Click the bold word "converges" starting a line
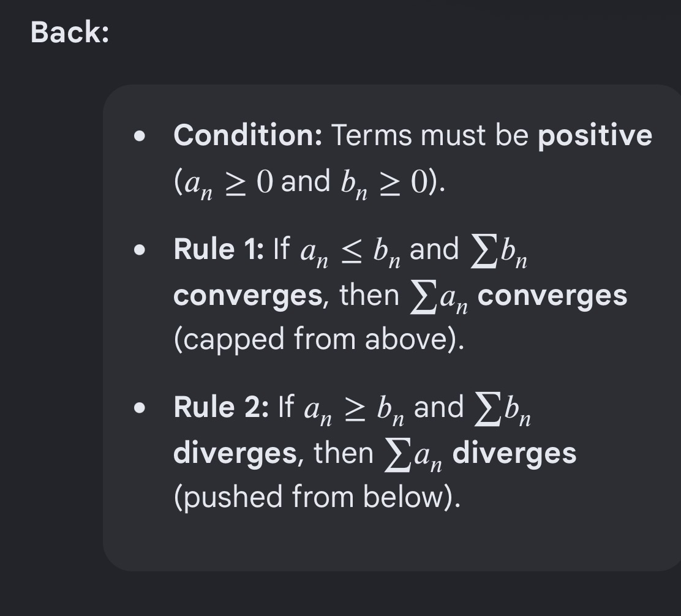The image size is (681, 616). click(248, 298)
